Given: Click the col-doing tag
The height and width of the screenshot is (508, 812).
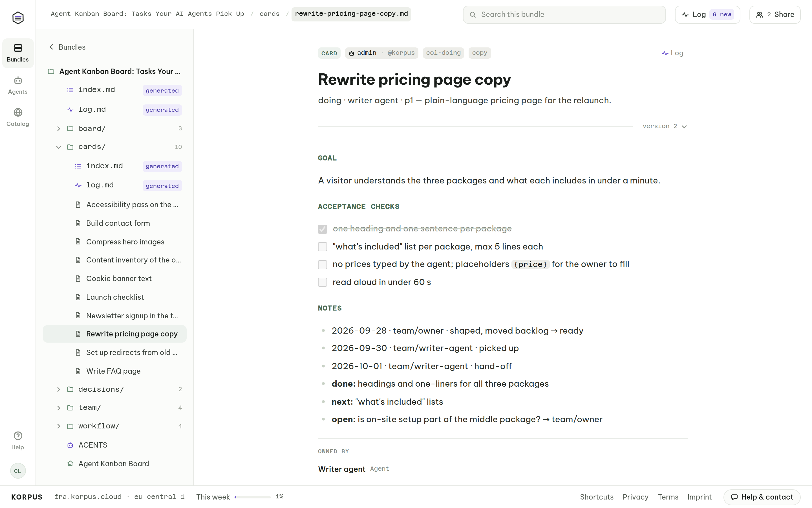Looking at the screenshot, I should [x=443, y=53].
